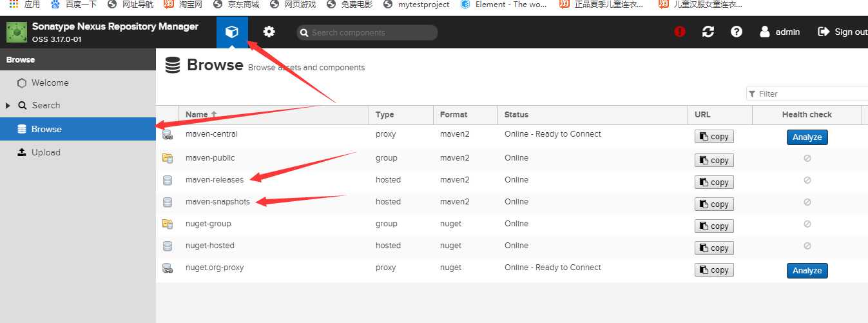Click the nuget.org-proxy repository icon
The image size is (868, 323).
(168, 268)
